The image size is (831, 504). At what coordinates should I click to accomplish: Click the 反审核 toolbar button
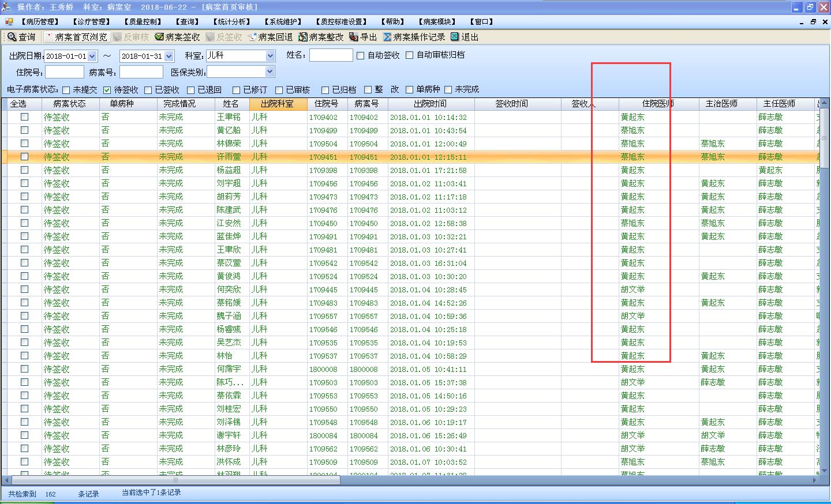coord(131,37)
